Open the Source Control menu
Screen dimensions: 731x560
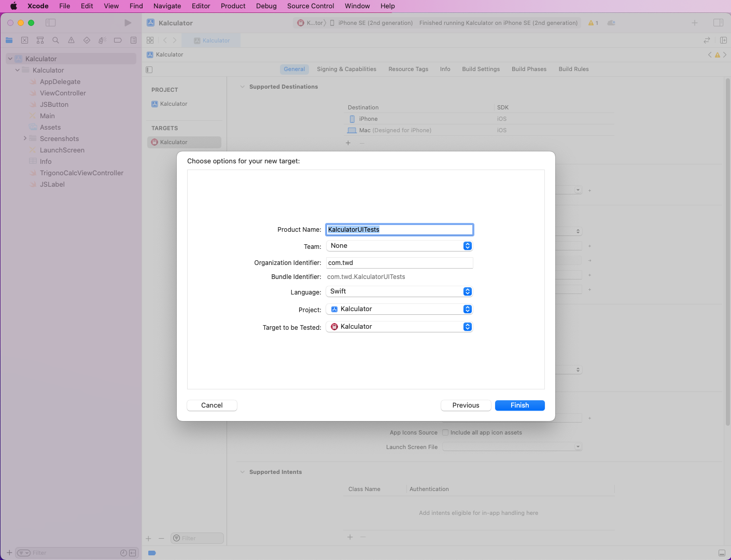(x=311, y=6)
